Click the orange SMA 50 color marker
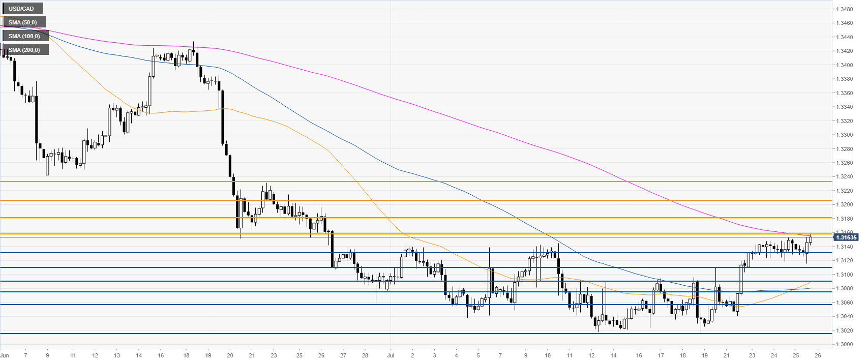The image size is (868, 362). [x=3, y=22]
